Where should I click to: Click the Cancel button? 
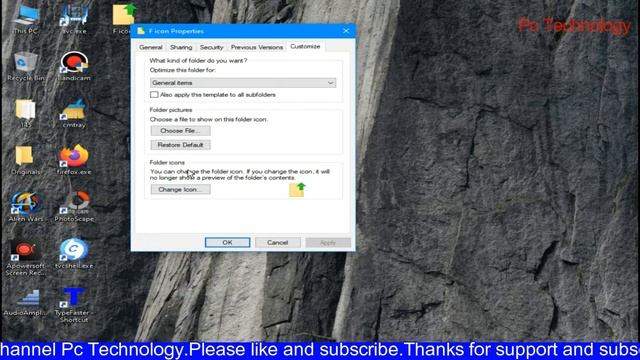278,242
